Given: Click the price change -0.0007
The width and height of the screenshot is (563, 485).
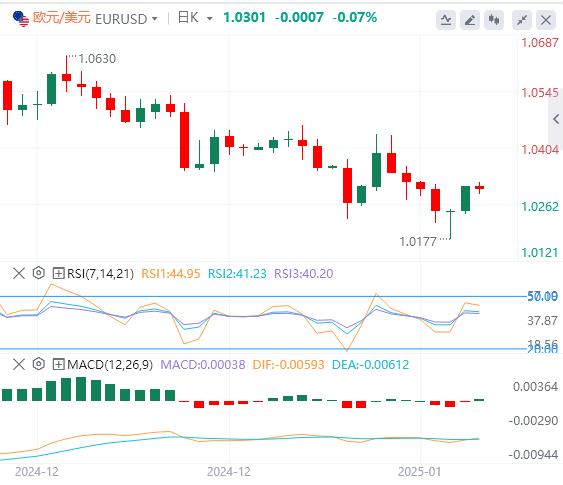Looking at the screenshot, I should tap(299, 17).
